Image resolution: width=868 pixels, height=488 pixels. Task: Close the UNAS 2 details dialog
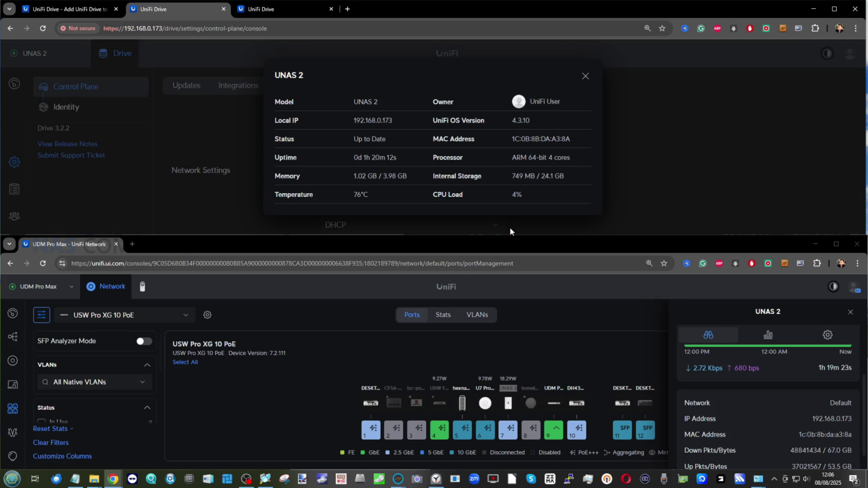tap(586, 76)
